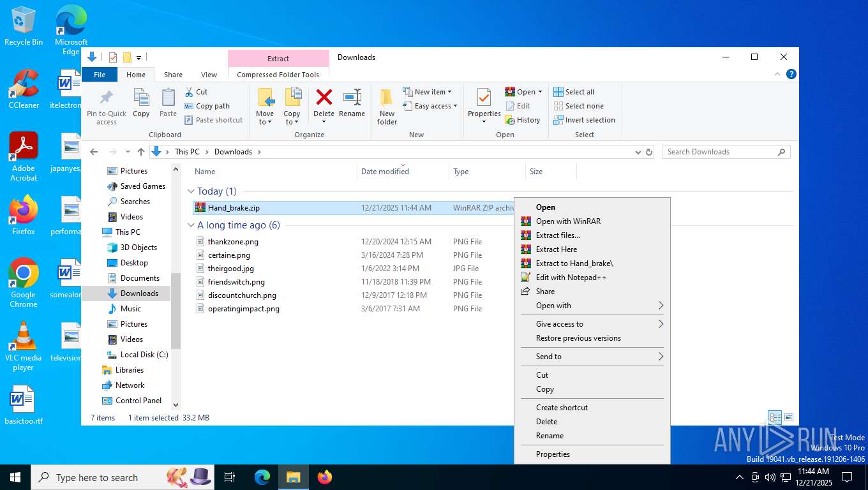Click the Rename icon in ribbon

352,98
